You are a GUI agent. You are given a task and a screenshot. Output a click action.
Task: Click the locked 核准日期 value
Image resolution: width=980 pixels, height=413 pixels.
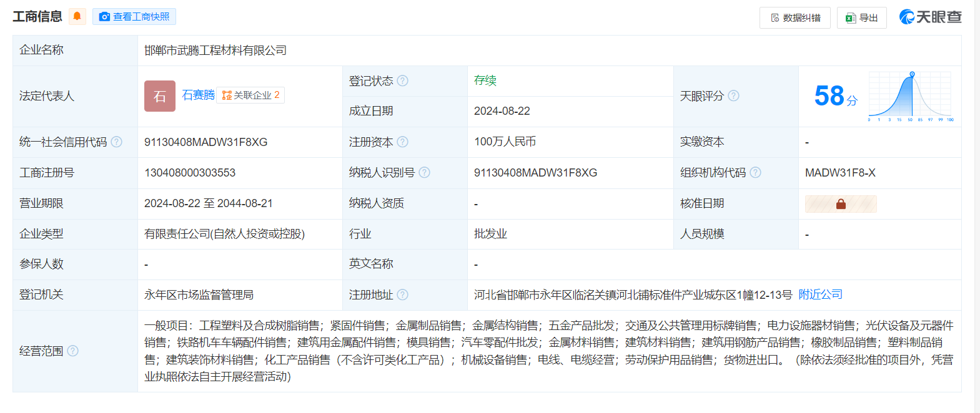pyautogui.click(x=841, y=204)
